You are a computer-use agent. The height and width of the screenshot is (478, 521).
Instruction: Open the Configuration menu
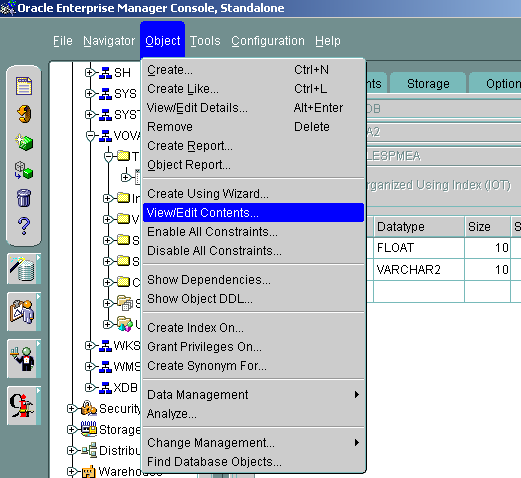point(268,41)
